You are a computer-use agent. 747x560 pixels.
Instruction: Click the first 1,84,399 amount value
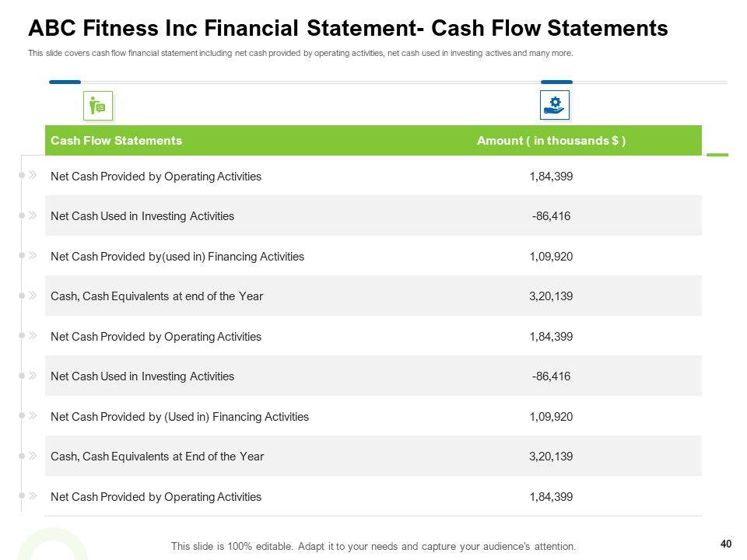coord(551,177)
